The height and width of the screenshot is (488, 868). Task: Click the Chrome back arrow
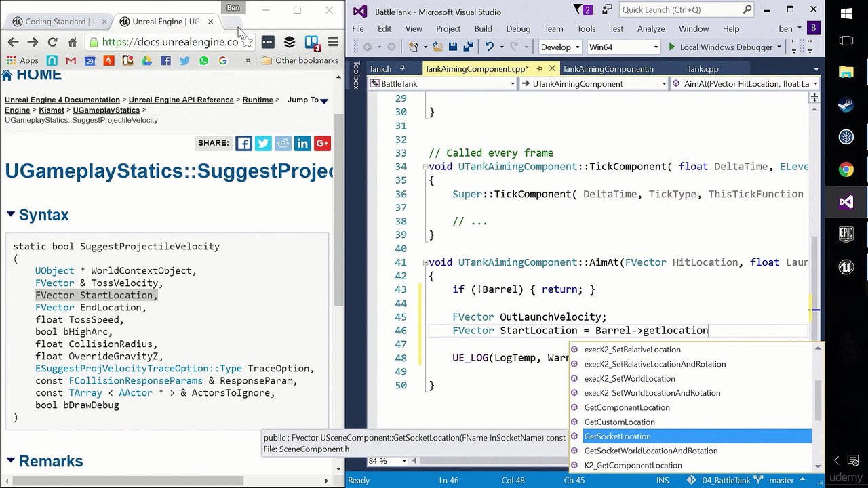tap(13, 42)
